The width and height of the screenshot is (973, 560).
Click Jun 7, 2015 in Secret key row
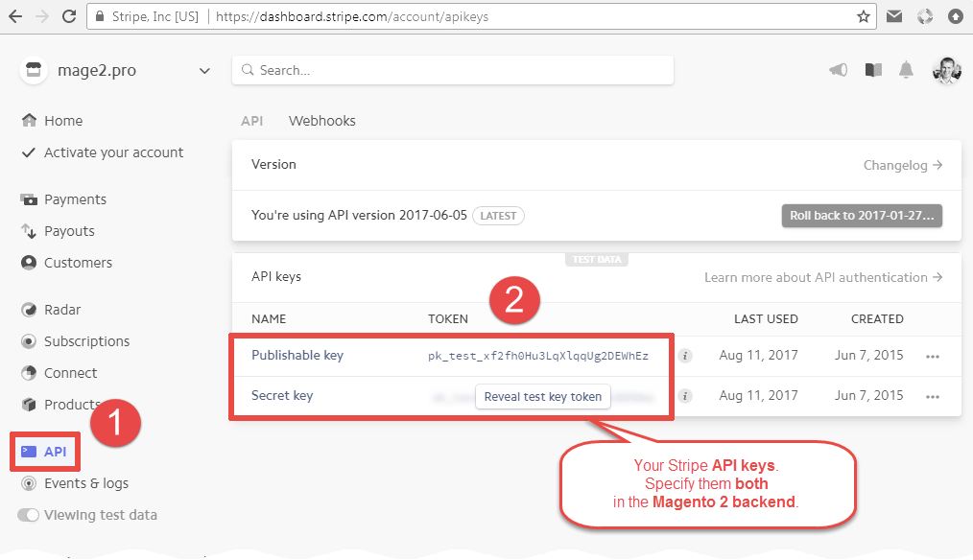click(x=868, y=396)
